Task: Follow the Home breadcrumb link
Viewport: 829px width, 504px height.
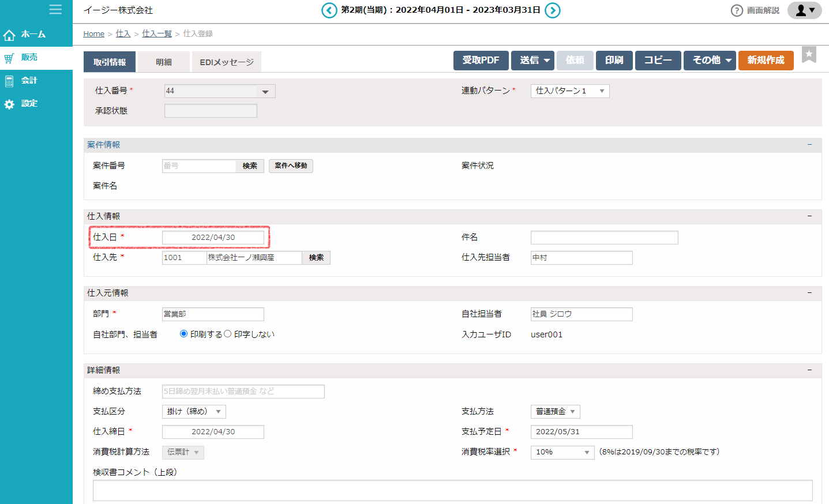Action: pos(93,34)
